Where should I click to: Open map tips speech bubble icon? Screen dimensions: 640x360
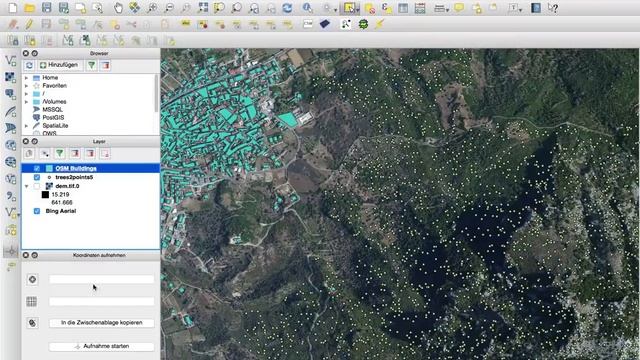coord(459,8)
